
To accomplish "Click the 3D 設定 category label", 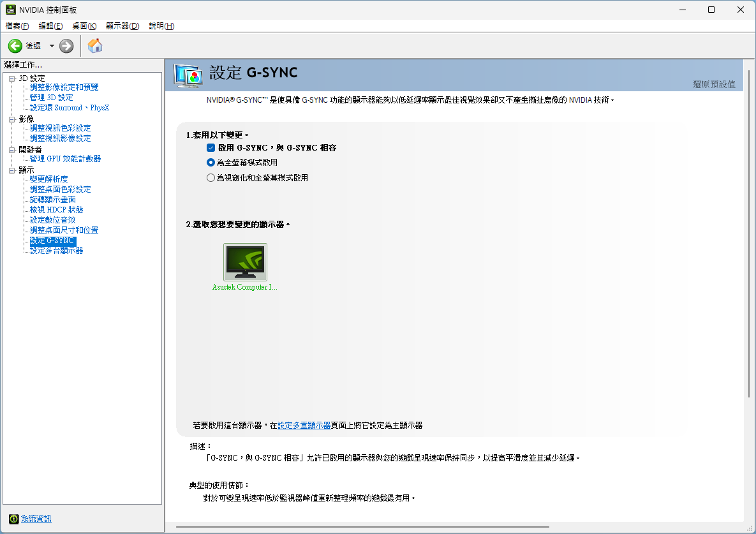I will tap(32, 78).
